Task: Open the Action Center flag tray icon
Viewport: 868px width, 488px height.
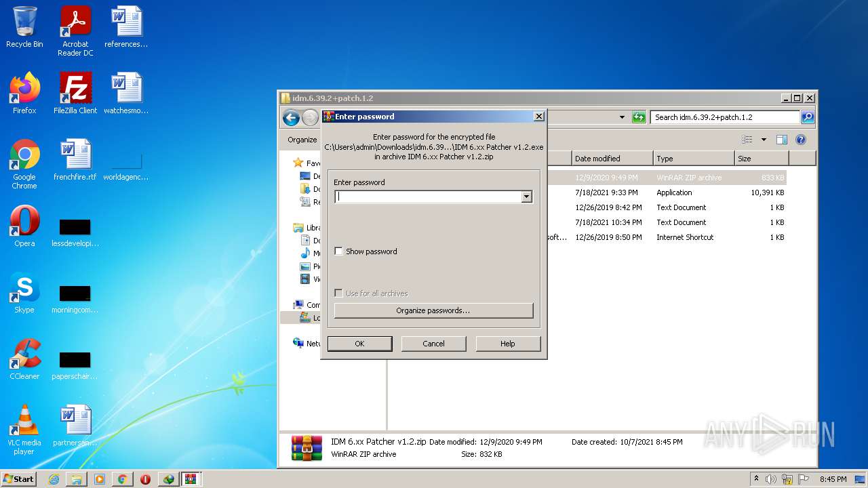Action: (802, 479)
